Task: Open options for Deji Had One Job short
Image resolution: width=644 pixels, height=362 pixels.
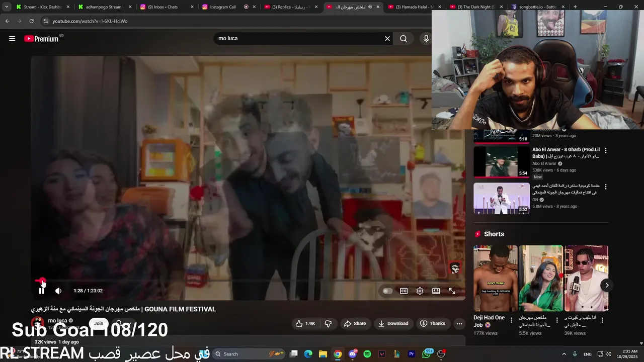Action: pyautogui.click(x=511, y=320)
